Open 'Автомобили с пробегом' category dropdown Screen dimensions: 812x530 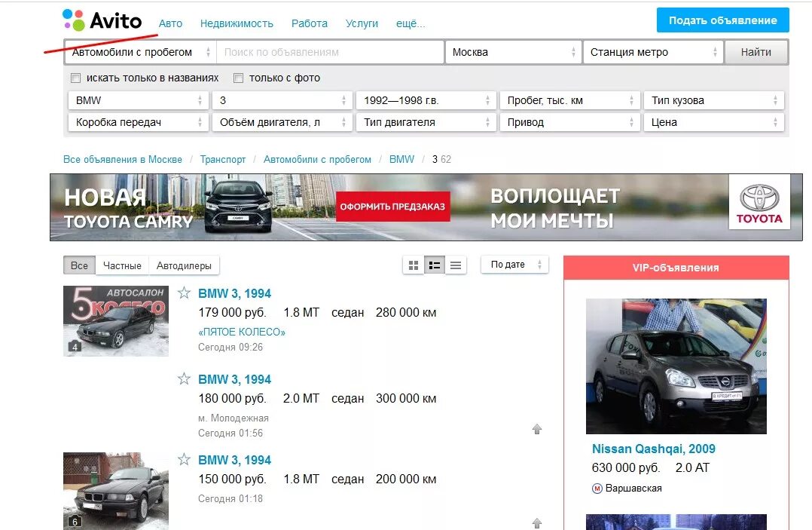pos(140,52)
